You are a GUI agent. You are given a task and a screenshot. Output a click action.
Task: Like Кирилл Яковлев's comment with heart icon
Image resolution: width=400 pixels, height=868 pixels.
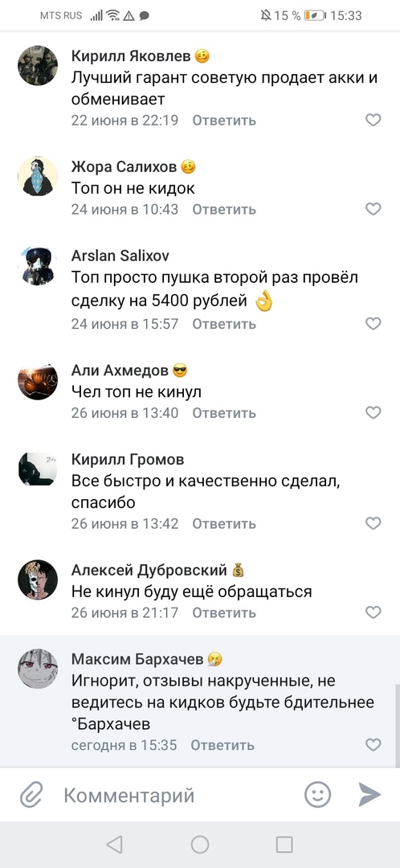(373, 120)
